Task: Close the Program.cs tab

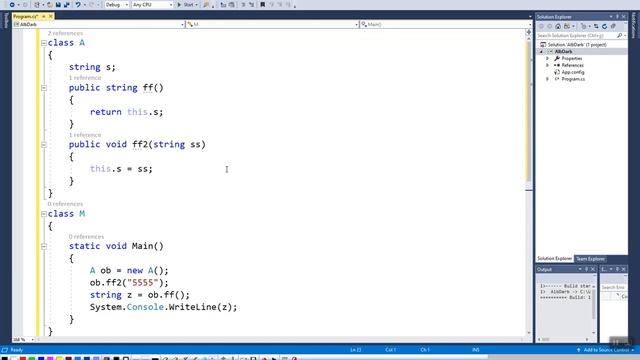Action: click(51, 16)
